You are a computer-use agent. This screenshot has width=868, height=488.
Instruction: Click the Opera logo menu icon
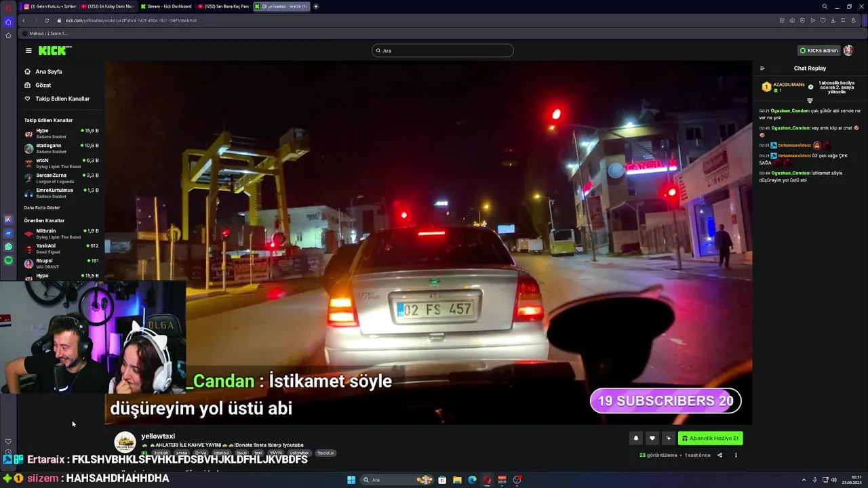pyautogui.click(x=8, y=7)
